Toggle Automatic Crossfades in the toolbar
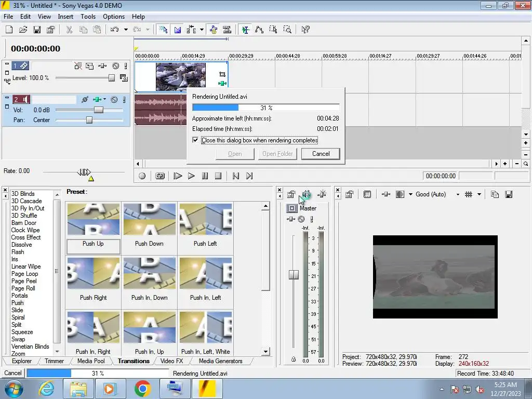The height and width of the screenshot is (399, 532). [x=178, y=30]
